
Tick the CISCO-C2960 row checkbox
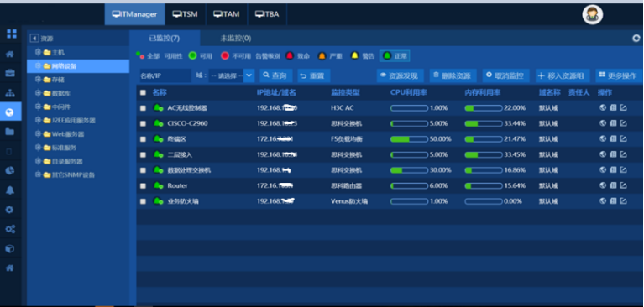tap(143, 123)
